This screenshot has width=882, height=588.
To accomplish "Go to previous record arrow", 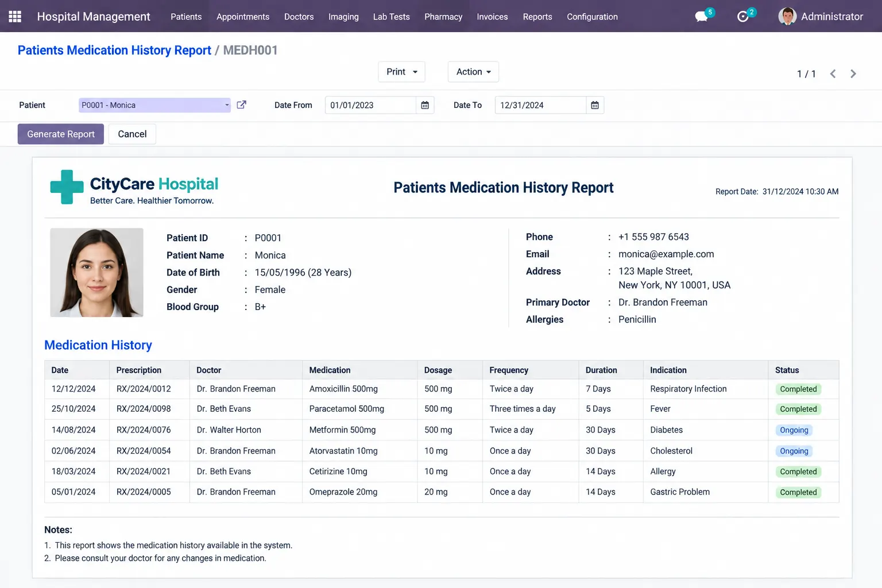I will coord(833,73).
